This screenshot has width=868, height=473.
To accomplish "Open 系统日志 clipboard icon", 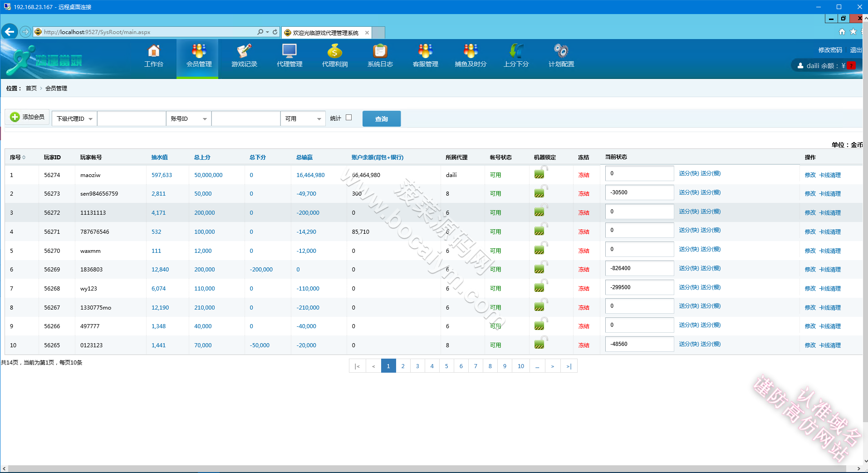I will coord(380,50).
